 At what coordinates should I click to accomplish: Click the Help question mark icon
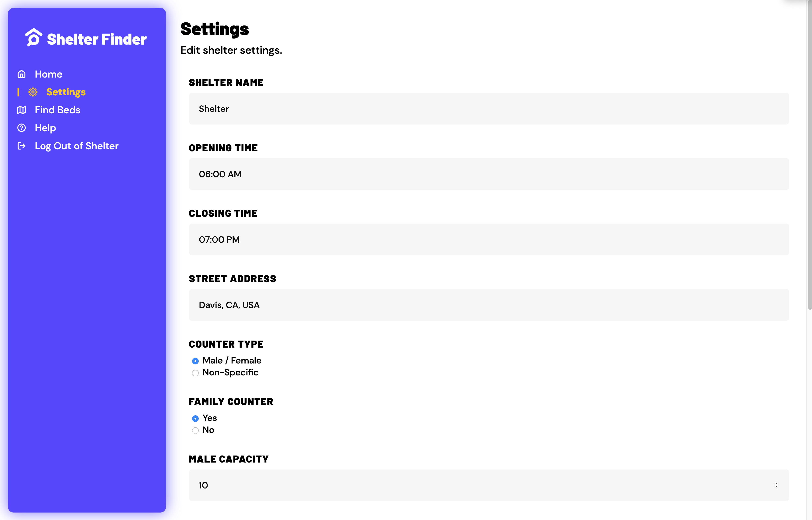(x=22, y=128)
